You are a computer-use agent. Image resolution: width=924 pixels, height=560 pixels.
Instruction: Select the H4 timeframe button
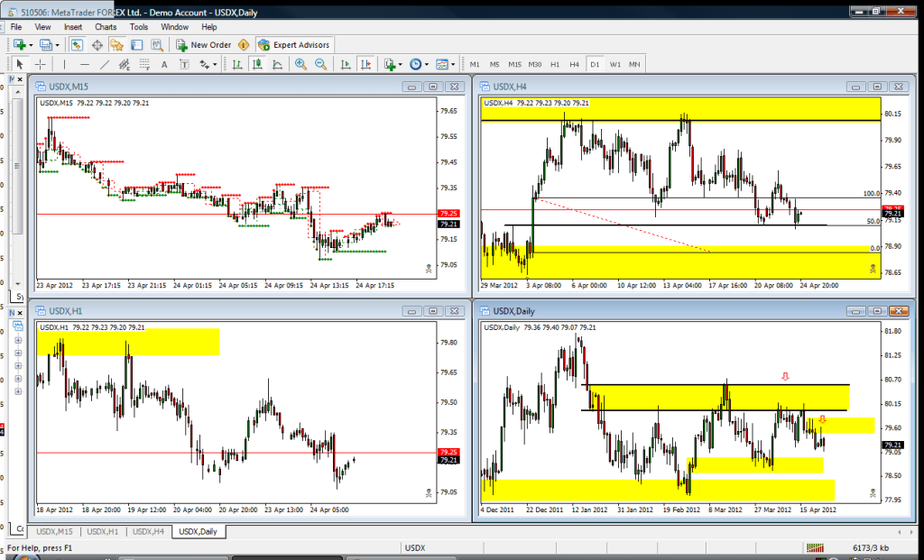click(x=575, y=64)
